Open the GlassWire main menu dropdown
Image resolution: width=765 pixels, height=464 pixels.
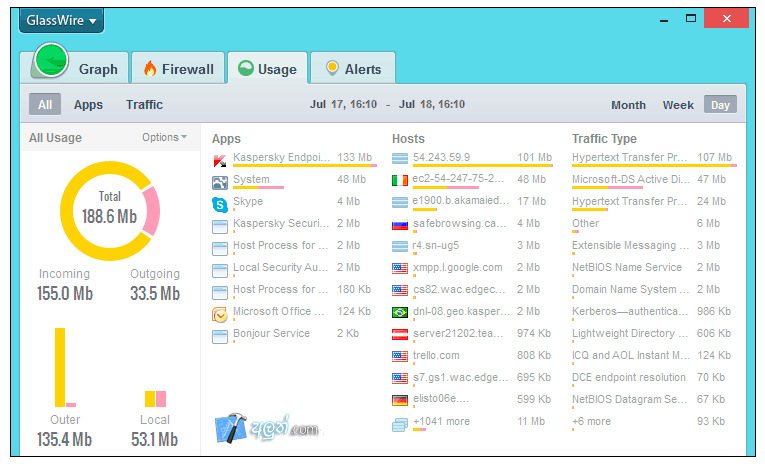(x=61, y=20)
